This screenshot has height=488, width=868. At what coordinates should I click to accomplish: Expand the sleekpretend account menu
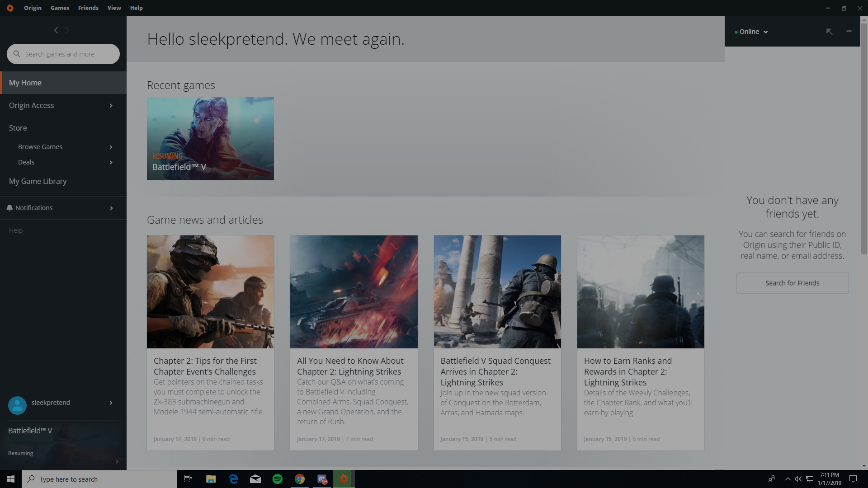click(111, 403)
